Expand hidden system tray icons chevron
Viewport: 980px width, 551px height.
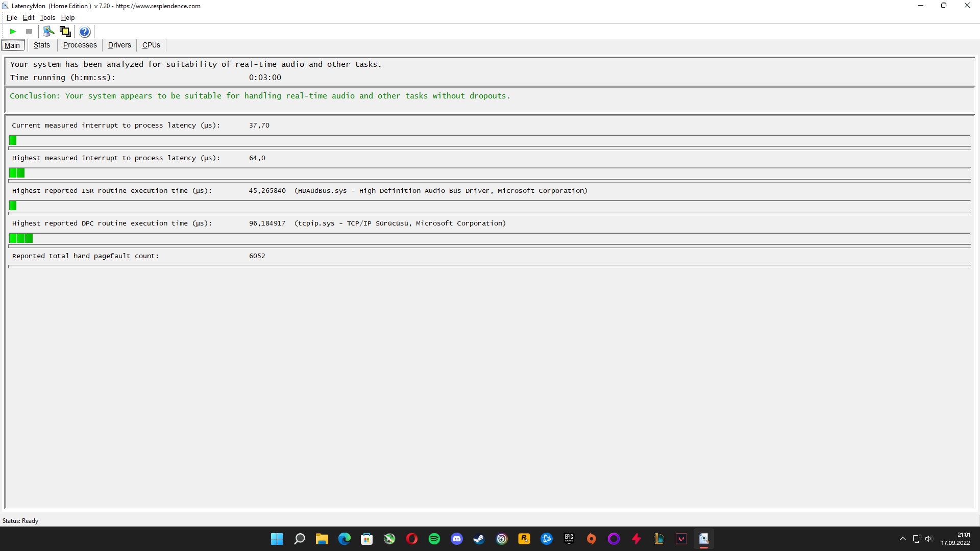coord(902,539)
